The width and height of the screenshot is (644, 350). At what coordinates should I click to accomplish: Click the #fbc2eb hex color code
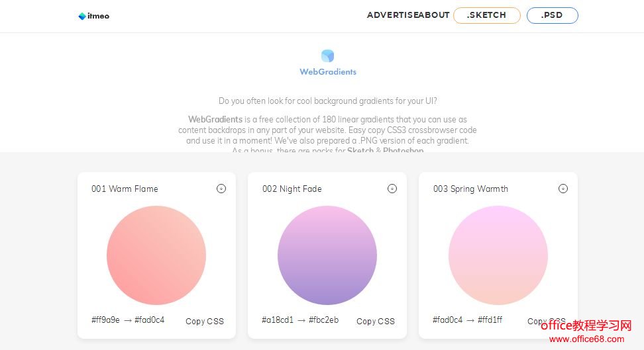coord(324,320)
